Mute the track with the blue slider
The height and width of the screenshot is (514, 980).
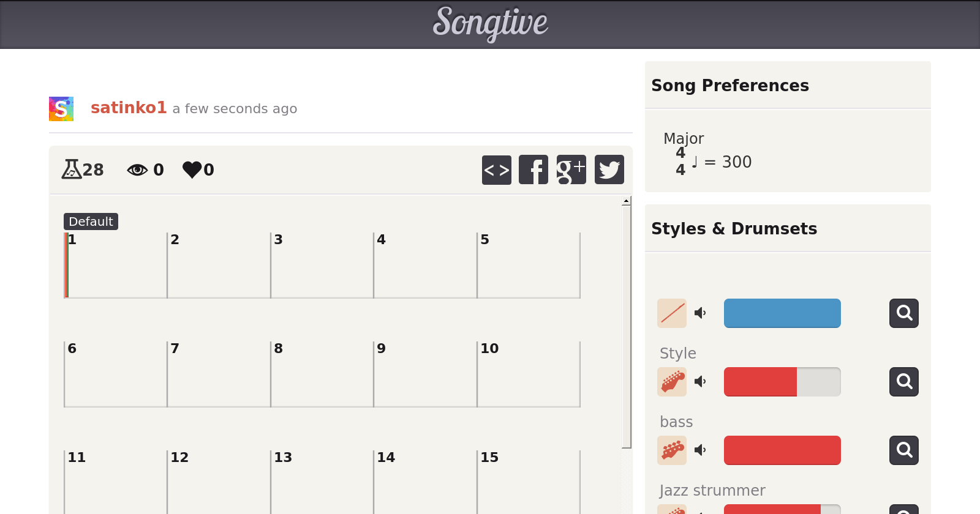click(x=700, y=313)
